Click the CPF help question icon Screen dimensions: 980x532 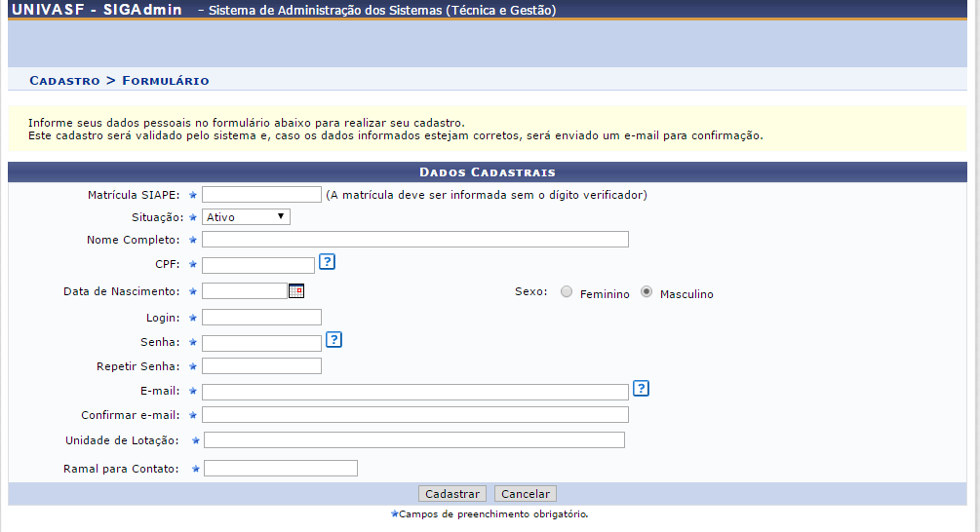click(x=328, y=261)
